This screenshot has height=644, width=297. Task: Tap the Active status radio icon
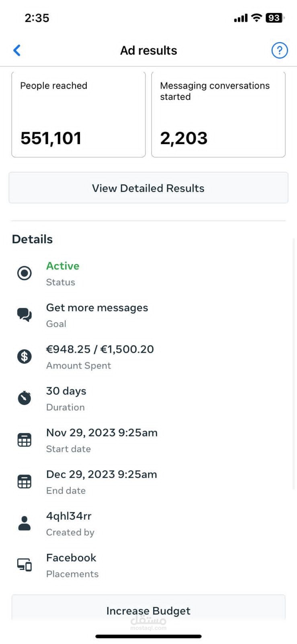tap(25, 273)
